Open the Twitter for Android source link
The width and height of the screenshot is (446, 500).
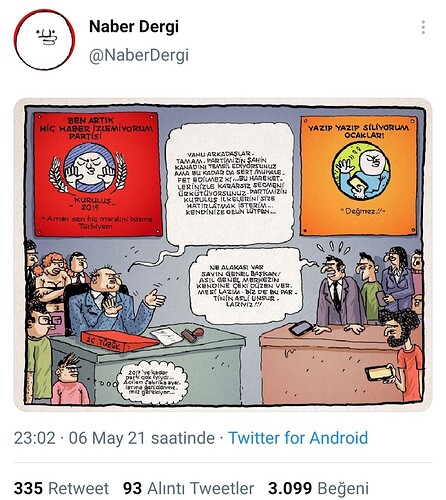coord(298,438)
